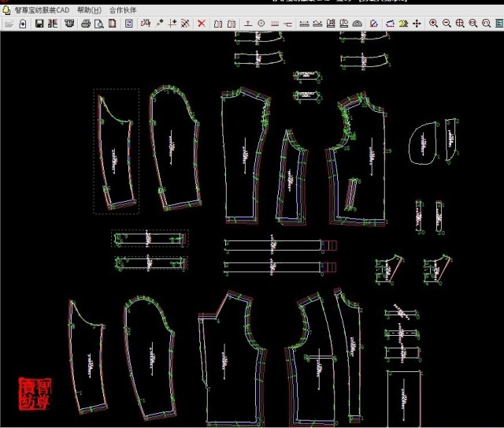Save the pattern using the floppy disk icon

tap(39, 24)
